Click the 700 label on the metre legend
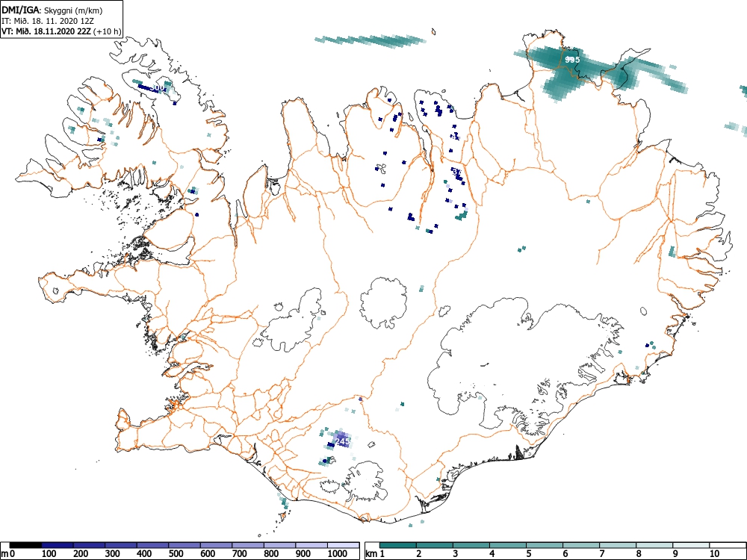Image resolution: width=747 pixels, height=560 pixels. point(240,554)
